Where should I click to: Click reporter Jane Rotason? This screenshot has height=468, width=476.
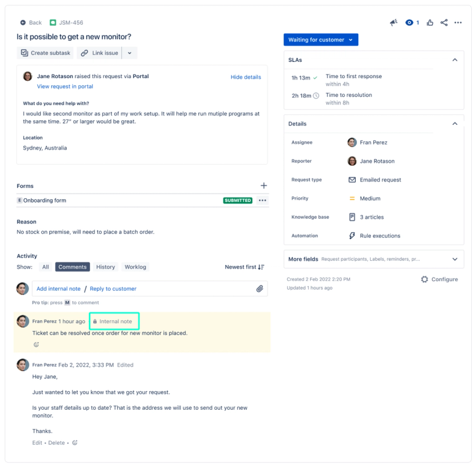point(371,161)
